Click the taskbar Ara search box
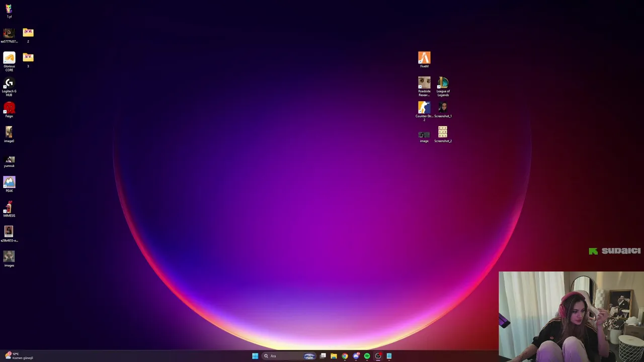 coord(288,356)
